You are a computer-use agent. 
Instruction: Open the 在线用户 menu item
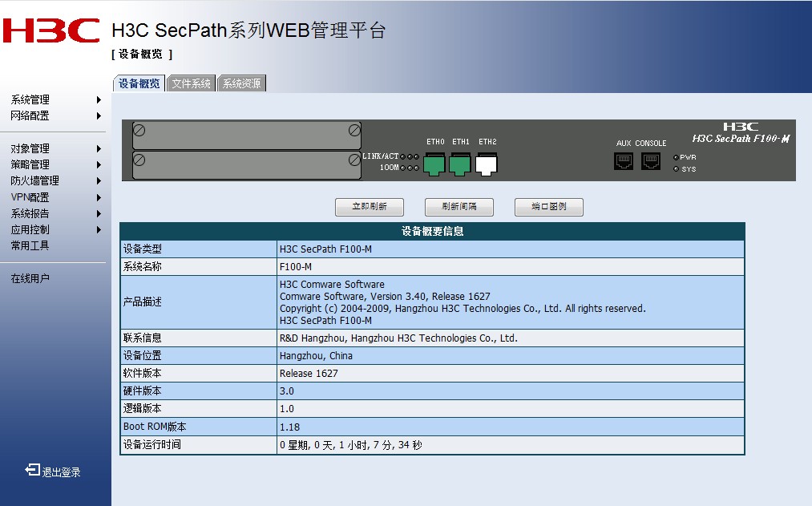[x=30, y=279]
